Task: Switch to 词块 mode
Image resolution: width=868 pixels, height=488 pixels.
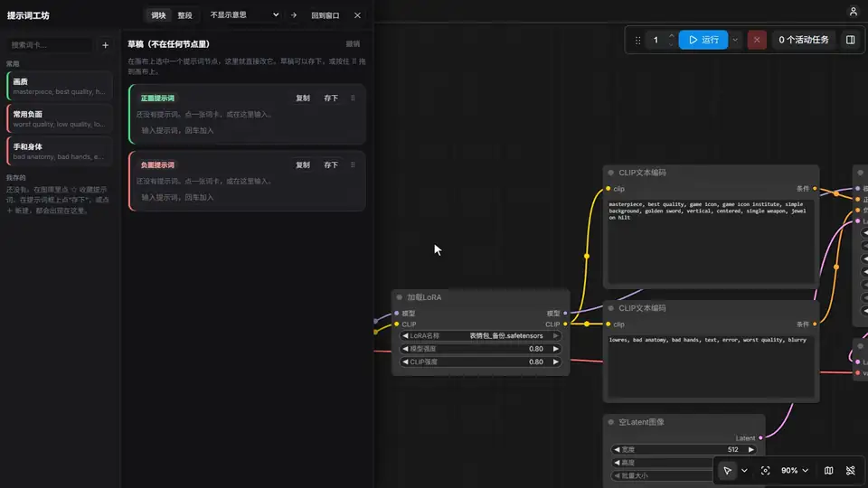Action: click(158, 15)
